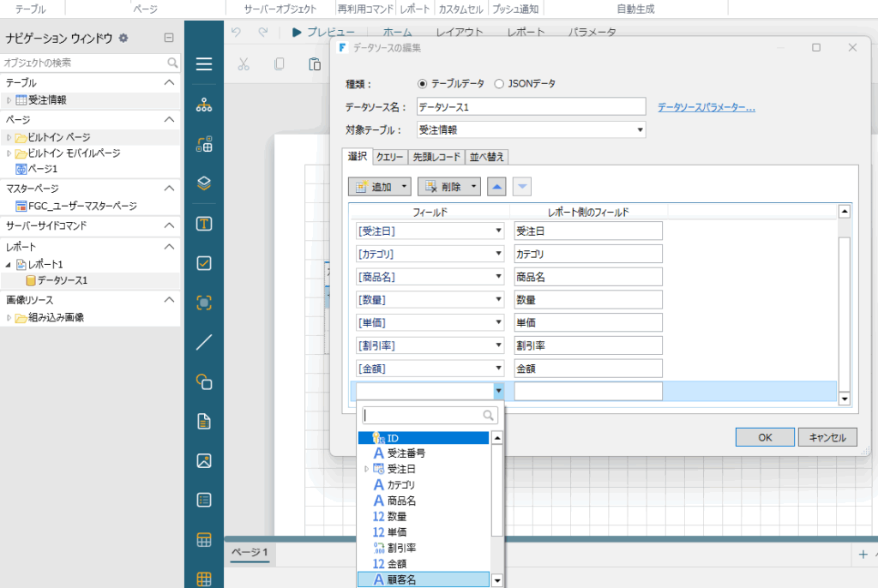This screenshot has height=588, width=878.
Task: Click the OK button
Action: 764,437
